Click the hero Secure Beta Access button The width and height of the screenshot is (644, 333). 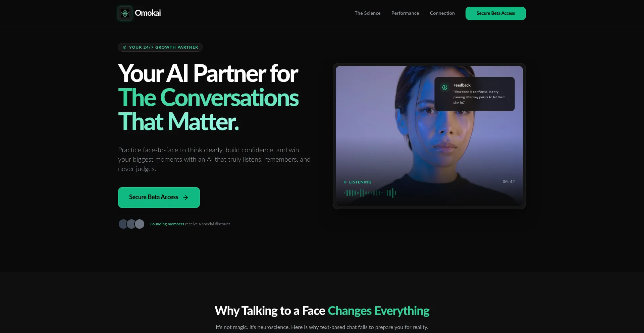[159, 197]
